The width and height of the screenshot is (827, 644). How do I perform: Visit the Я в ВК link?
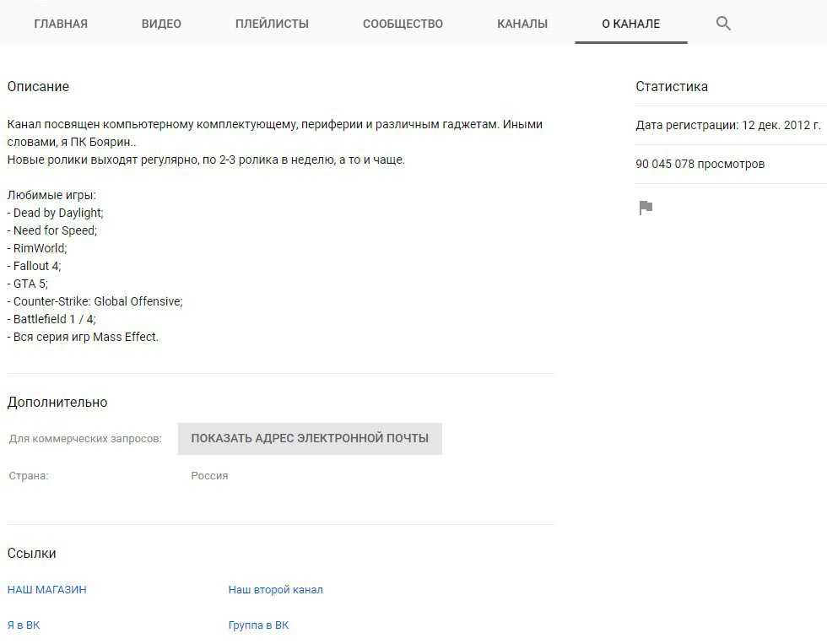coord(24,625)
